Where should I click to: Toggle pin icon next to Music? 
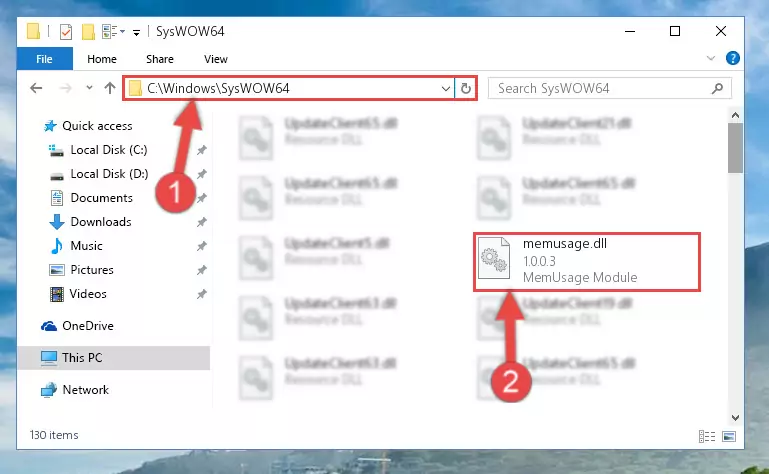[202, 246]
